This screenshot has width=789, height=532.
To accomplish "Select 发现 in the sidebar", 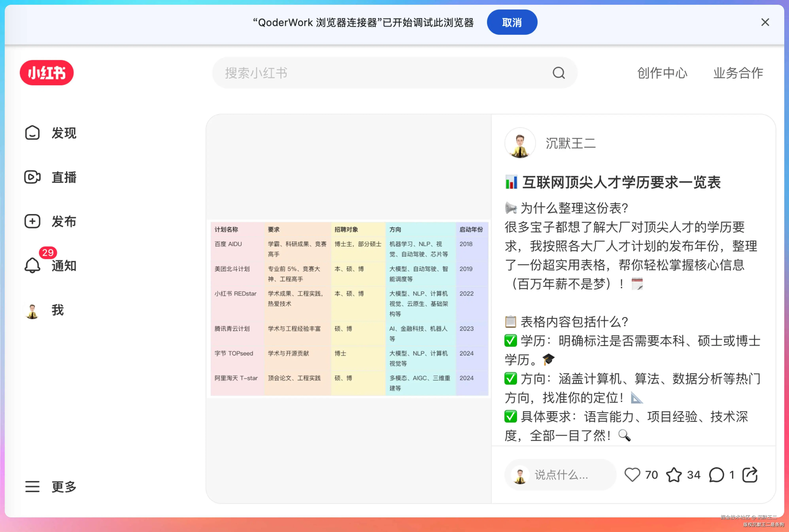I will click(x=64, y=133).
